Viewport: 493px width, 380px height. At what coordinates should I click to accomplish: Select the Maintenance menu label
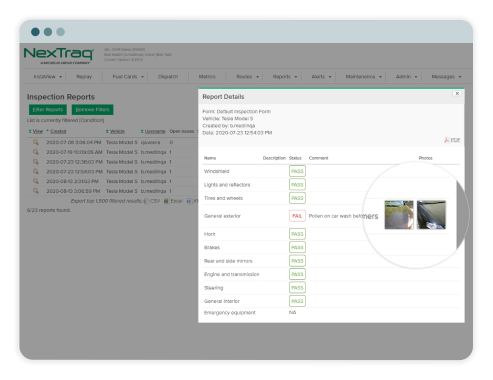(360, 77)
